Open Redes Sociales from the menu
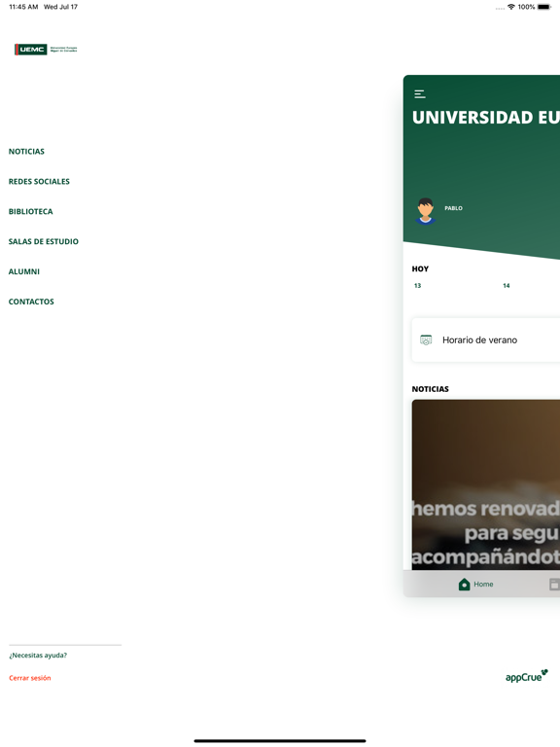The width and height of the screenshot is (560, 747). pos(39,182)
